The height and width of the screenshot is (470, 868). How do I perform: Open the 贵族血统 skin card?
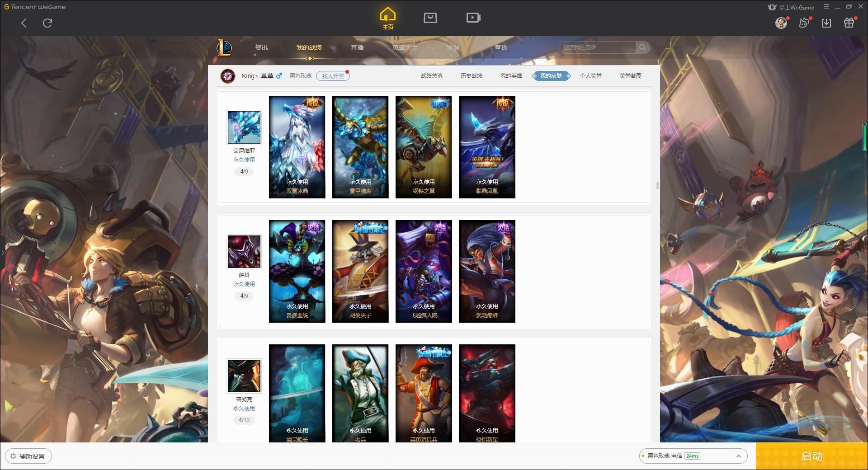coord(297,271)
